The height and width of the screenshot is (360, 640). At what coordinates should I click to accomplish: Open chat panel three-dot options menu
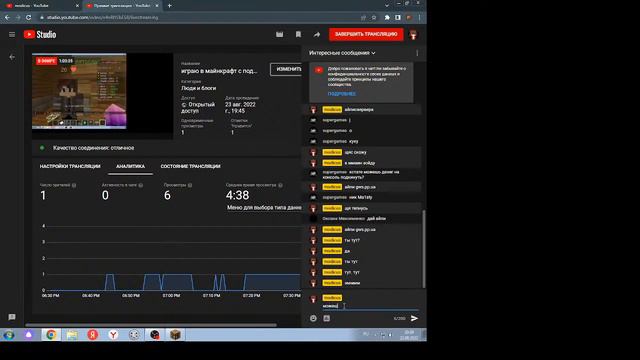pyautogui.click(x=417, y=53)
